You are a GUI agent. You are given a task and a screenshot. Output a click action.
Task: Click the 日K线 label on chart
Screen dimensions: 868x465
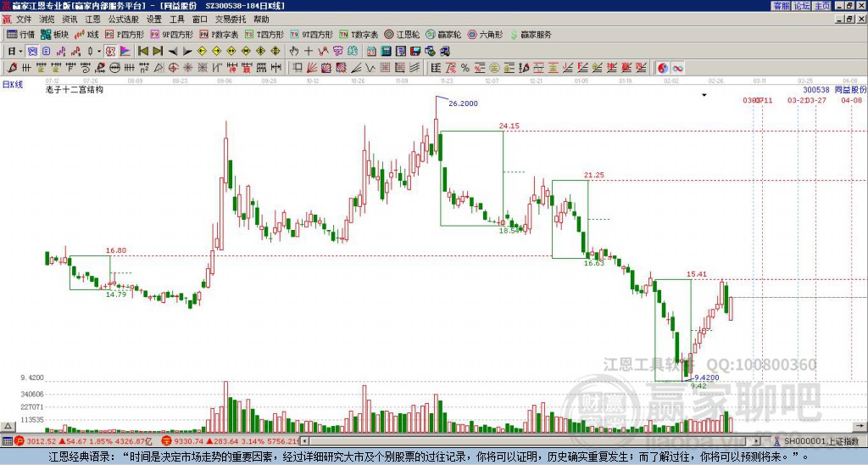pos(13,85)
